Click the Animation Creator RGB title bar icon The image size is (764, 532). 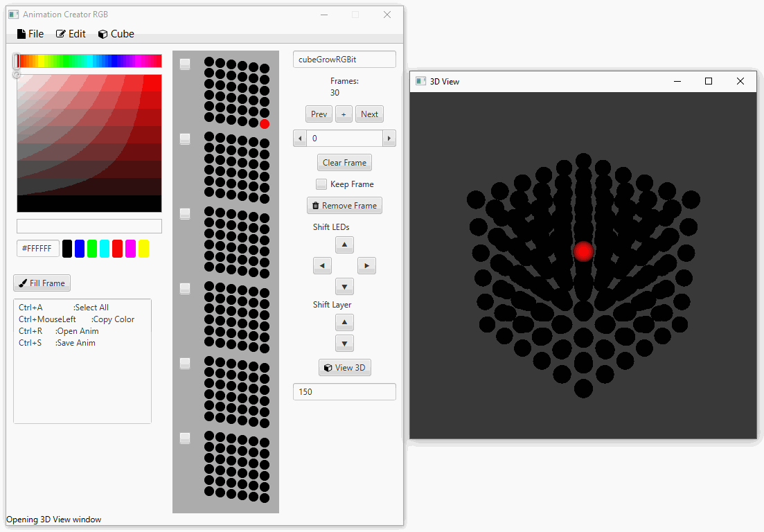click(14, 15)
